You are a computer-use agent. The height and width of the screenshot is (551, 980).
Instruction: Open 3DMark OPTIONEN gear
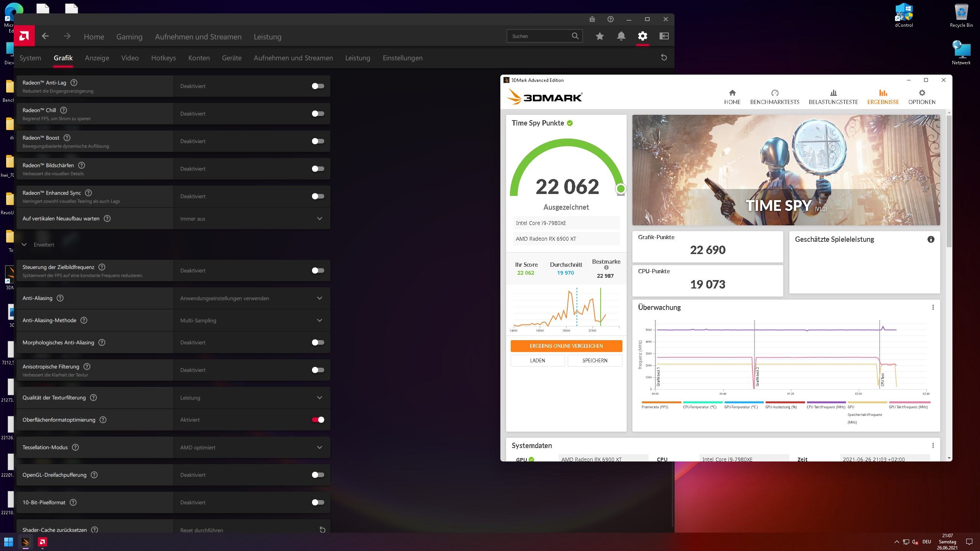922,93
